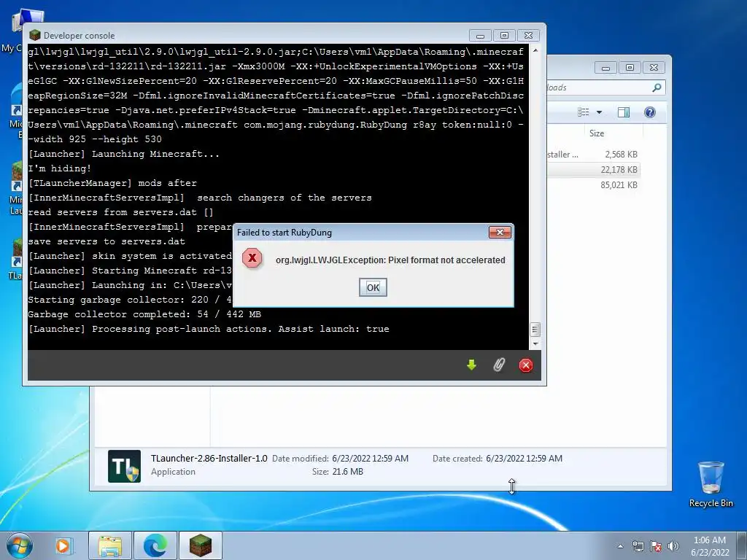
Task: Close the Developer console window
Action: (528, 36)
